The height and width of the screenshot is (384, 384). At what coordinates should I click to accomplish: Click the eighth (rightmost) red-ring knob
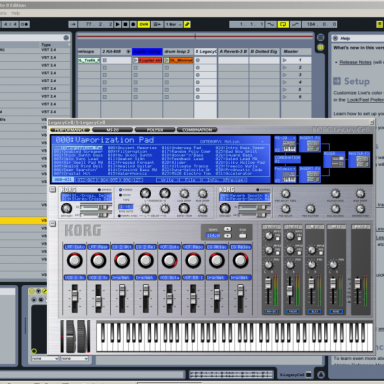coord(240,261)
